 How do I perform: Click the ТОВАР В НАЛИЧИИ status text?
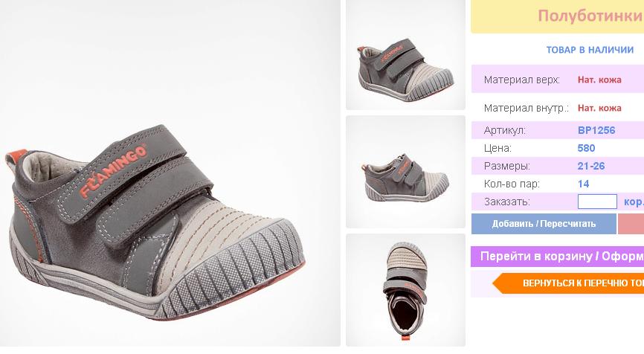pos(590,50)
